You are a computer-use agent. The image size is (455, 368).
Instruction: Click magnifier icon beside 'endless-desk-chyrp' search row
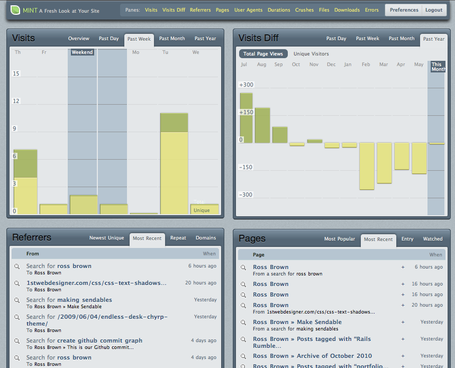(x=17, y=317)
